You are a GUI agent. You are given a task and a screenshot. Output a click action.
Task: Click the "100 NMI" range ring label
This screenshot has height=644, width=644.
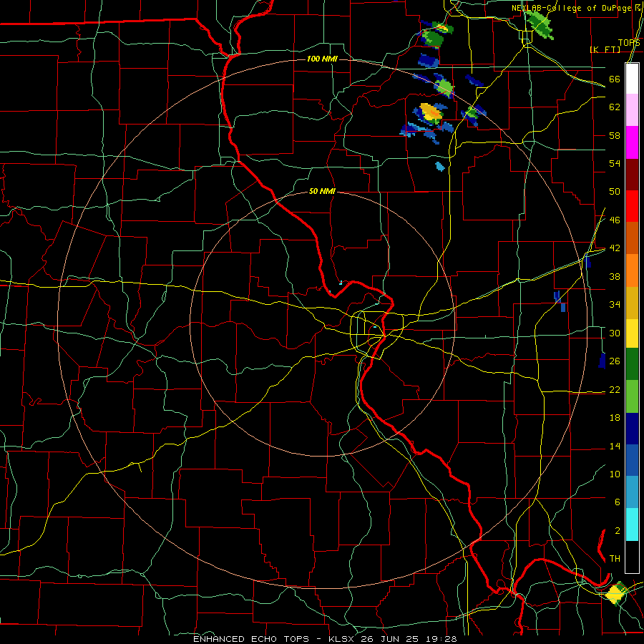click(322, 59)
